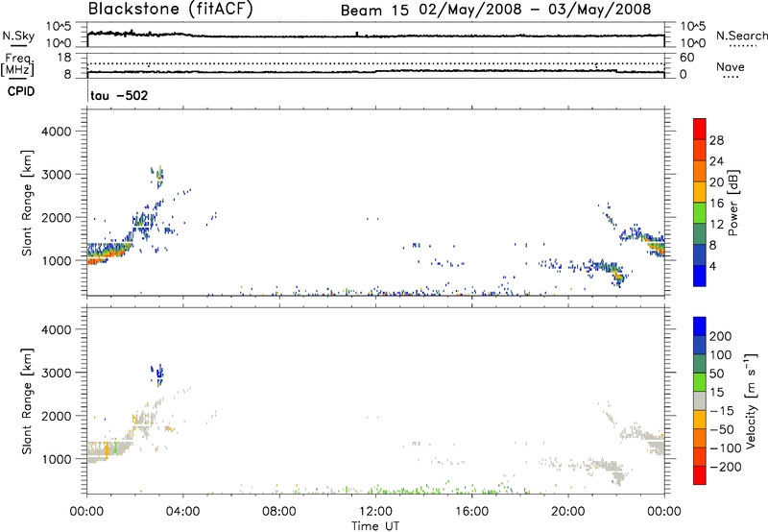The width and height of the screenshot is (768, 532).
Task: Click the green segment of the Power colorbar
Action: (x=700, y=213)
